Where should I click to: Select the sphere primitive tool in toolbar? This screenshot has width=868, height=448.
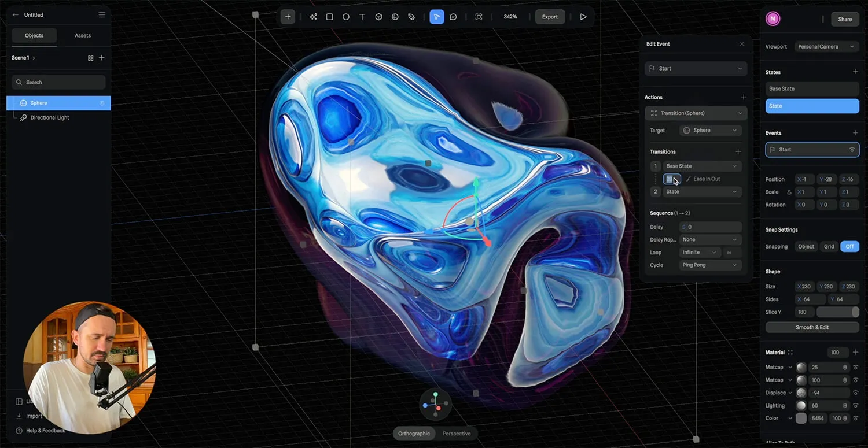395,17
